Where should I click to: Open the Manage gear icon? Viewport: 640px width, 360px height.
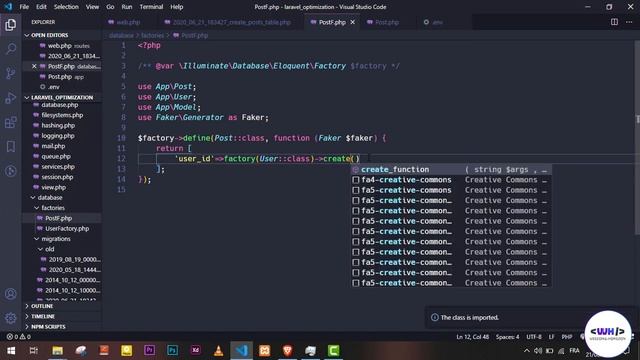point(11,318)
